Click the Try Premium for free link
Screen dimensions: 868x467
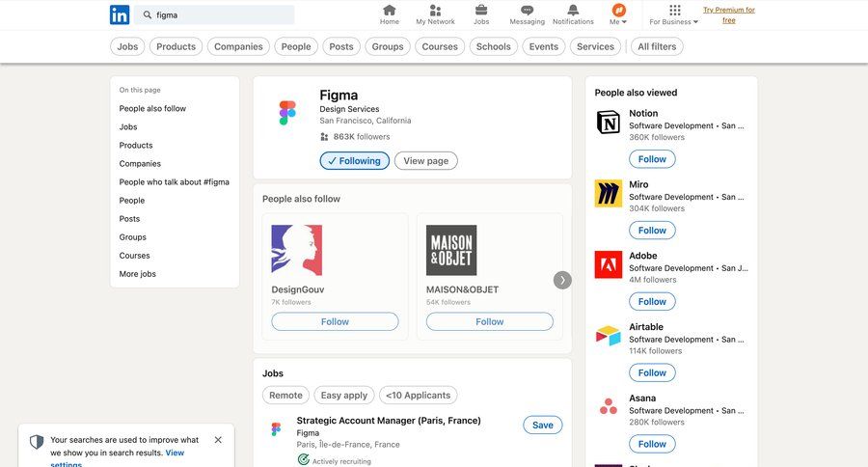(729, 15)
